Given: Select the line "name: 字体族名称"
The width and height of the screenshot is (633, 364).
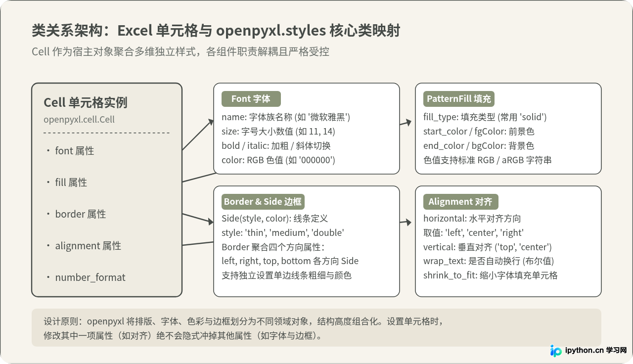Looking at the screenshot, I should click(286, 117).
